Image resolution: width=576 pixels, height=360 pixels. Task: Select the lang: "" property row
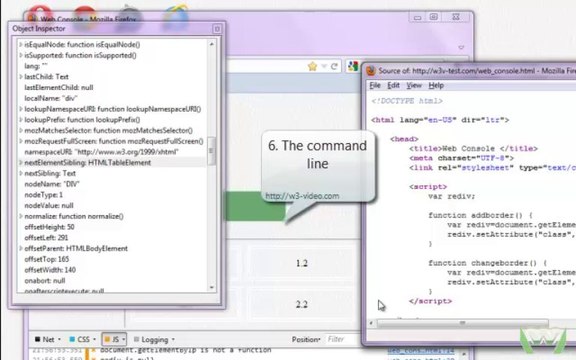click(112, 66)
